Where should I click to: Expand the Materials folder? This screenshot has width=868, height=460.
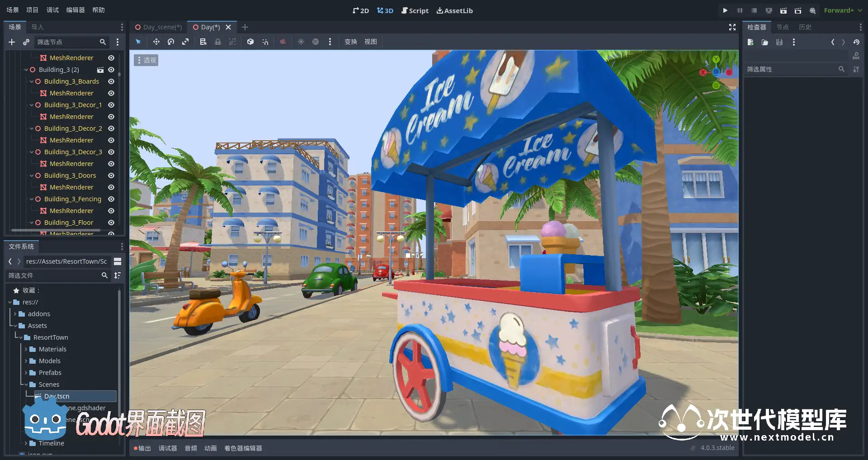point(26,349)
